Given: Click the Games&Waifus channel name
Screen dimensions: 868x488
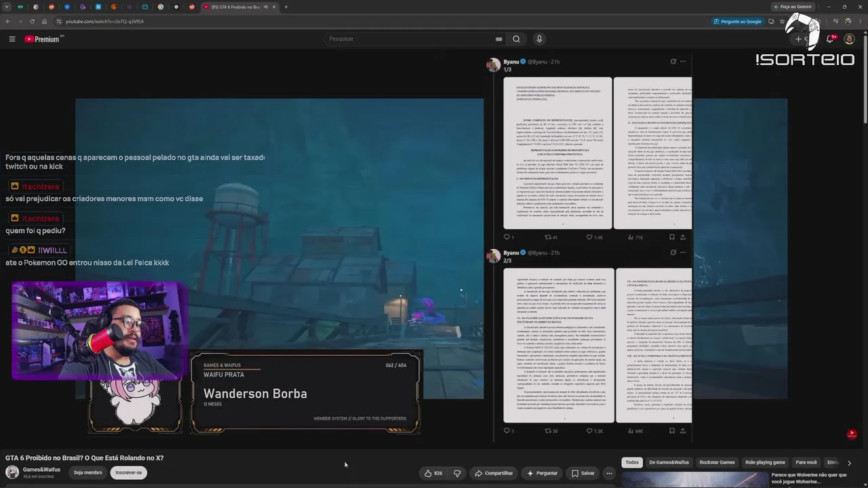Looking at the screenshot, I should 41,469.
